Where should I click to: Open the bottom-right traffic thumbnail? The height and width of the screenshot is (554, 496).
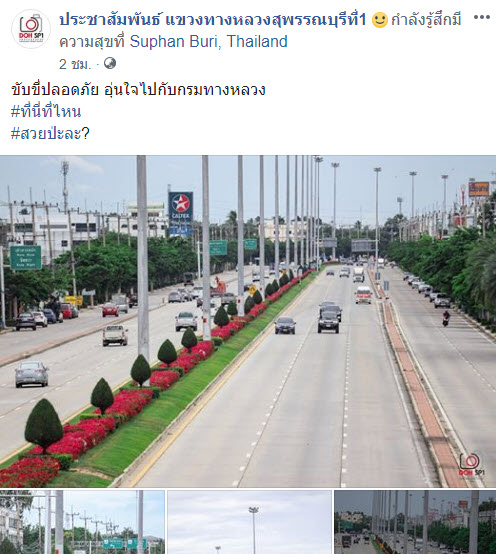click(x=415, y=522)
